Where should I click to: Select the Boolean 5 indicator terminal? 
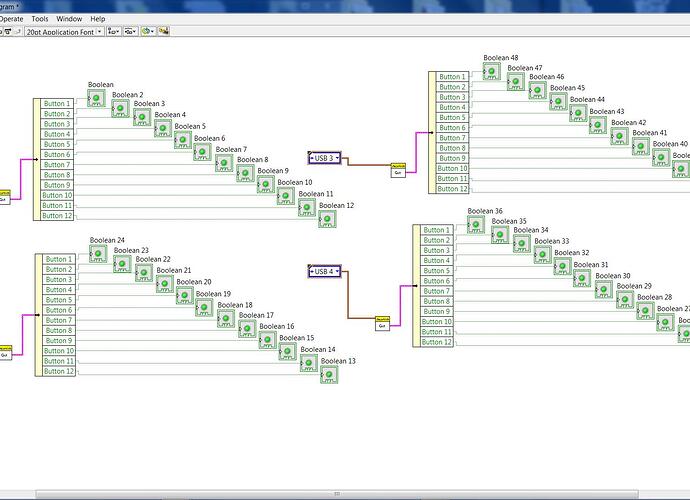(183, 140)
